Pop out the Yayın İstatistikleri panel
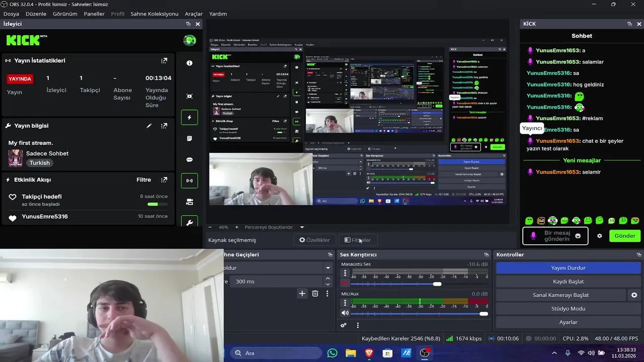 point(164,60)
